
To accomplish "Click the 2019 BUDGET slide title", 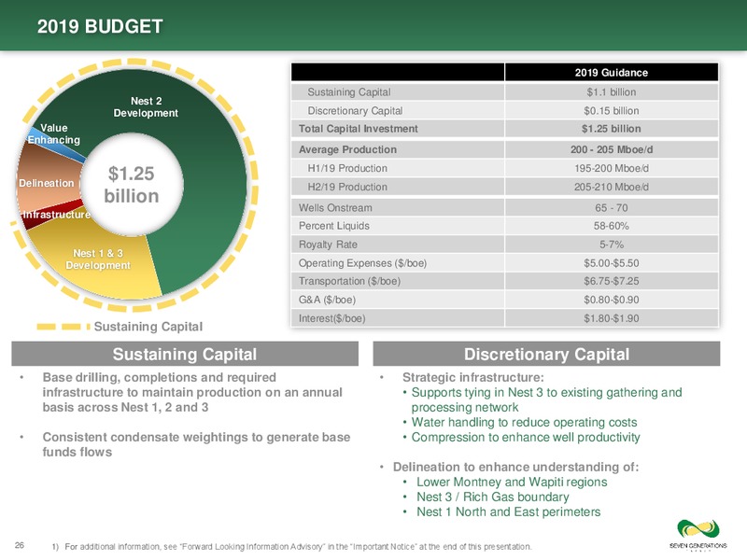I will pyautogui.click(x=100, y=26).
